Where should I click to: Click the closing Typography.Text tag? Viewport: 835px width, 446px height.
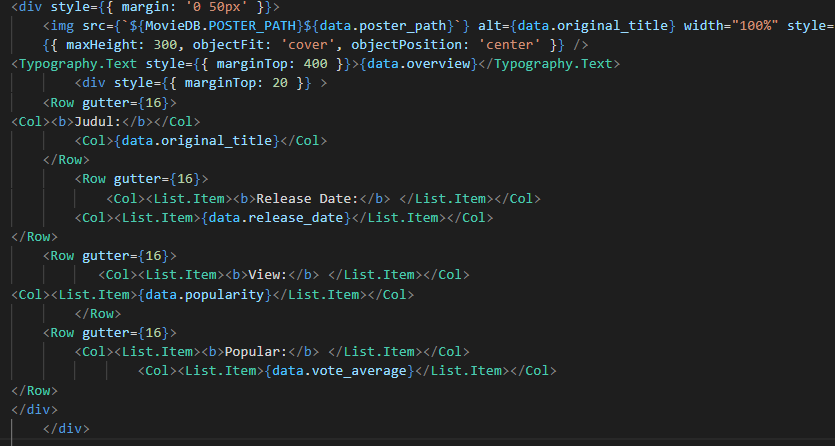pyautogui.click(x=550, y=64)
